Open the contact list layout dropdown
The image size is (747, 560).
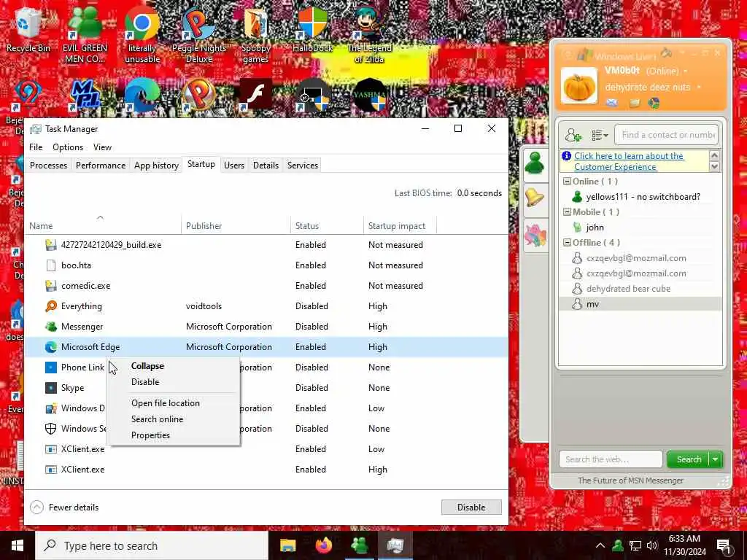pos(600,136)
